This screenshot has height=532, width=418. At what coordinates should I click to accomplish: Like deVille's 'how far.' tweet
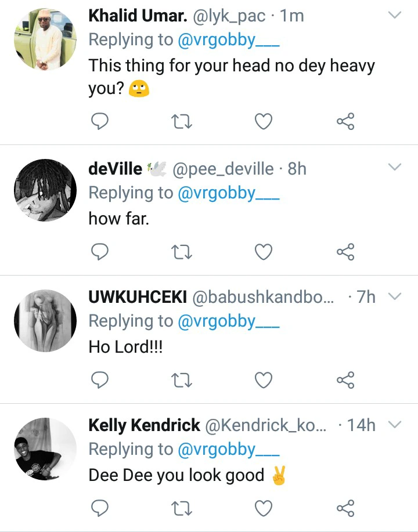click(x=264, y=251)
